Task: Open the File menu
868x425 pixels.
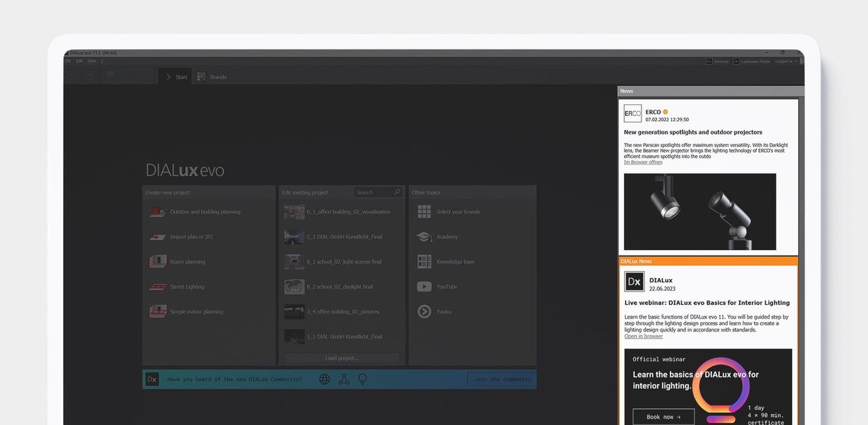Action: pyautogui.click(x=67, y=61)
